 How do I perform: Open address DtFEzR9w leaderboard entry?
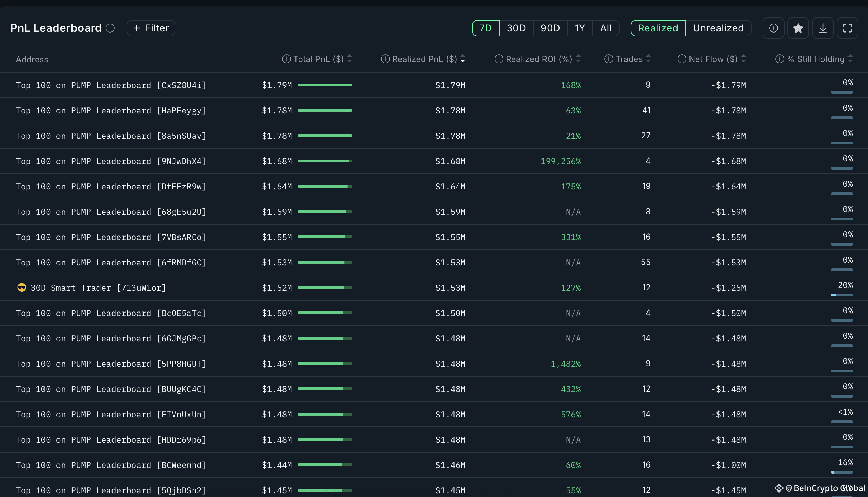click(111, 186)
